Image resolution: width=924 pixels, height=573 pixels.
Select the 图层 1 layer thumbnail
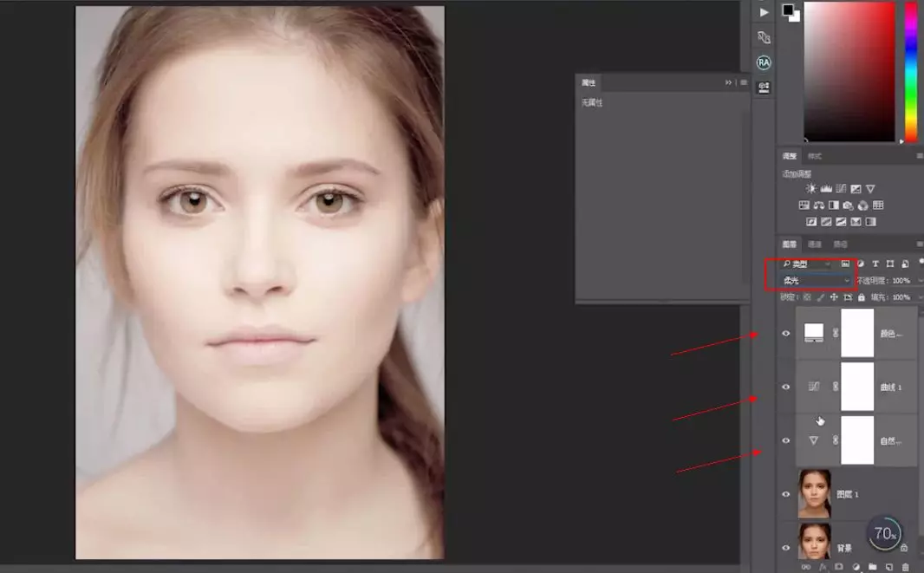[815, 494]
